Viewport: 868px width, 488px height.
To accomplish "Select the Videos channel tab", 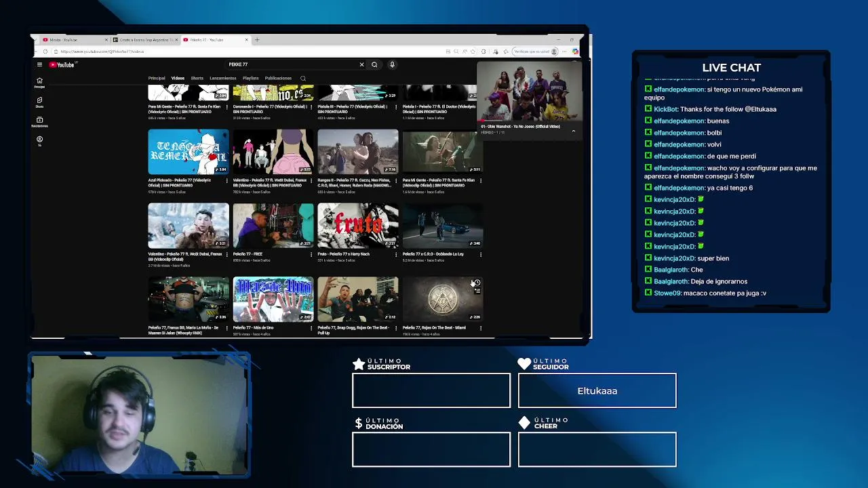I will tap(178, 79).
